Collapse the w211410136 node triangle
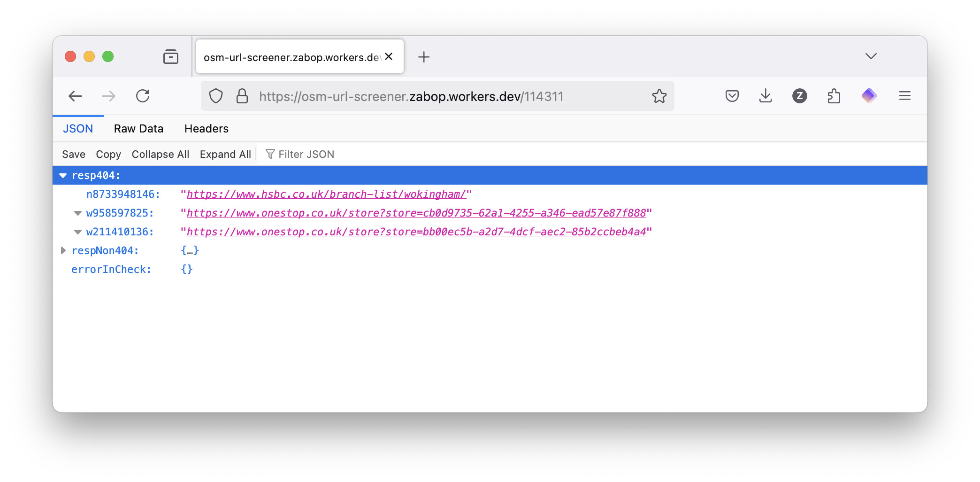Viewport: 980px width, 482px height. coord(78,232)
